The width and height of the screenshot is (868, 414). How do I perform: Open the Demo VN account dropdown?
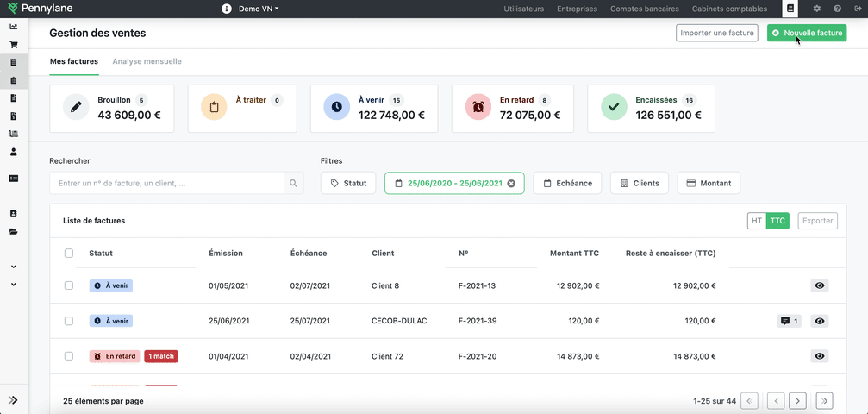pyautogui.click(x=259, y=9)
